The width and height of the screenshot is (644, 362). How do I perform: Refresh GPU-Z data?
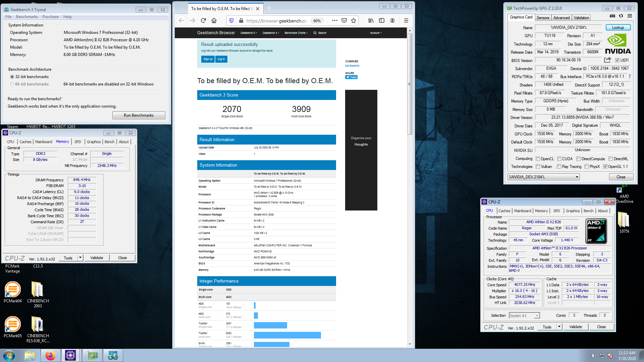[621, 16]
